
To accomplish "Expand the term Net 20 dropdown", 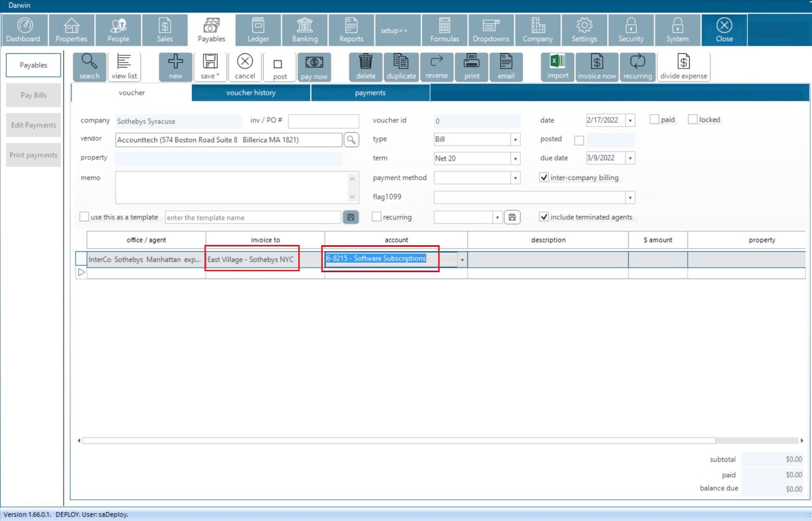I will 515,158.
